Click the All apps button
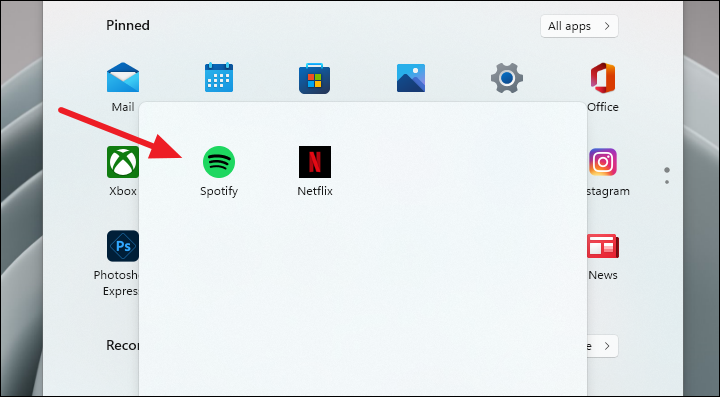The height and width of the screenshot is (397, 720). 579,26
